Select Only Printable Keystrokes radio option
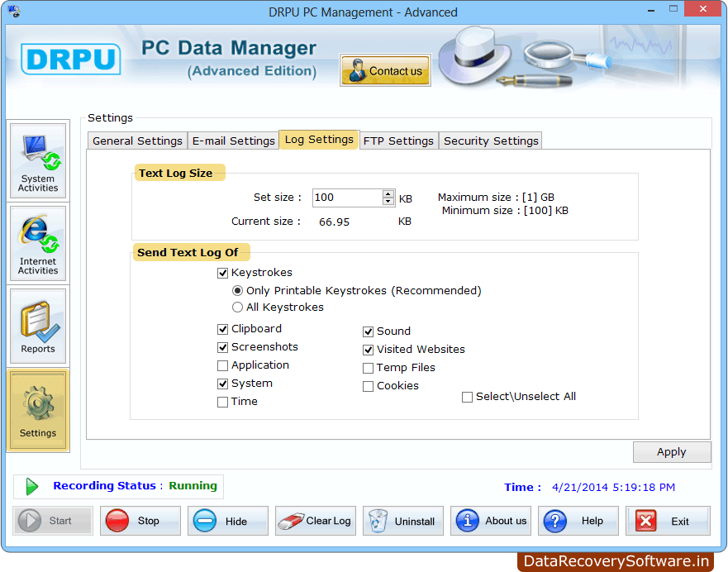This screenshot has height=572, width=728. click(237, 291)
